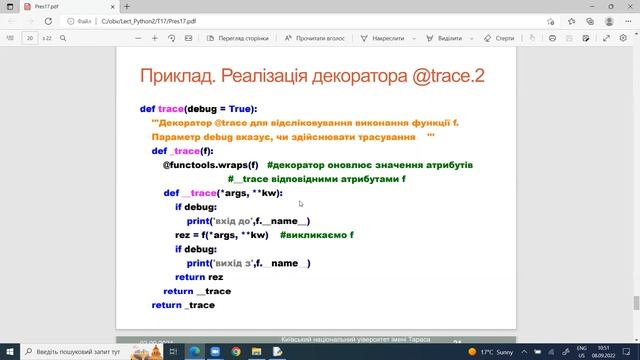Switch to Microsoft Edge on taskbar
This screenshot has height=360, width=640.
(x=195, y=351)
